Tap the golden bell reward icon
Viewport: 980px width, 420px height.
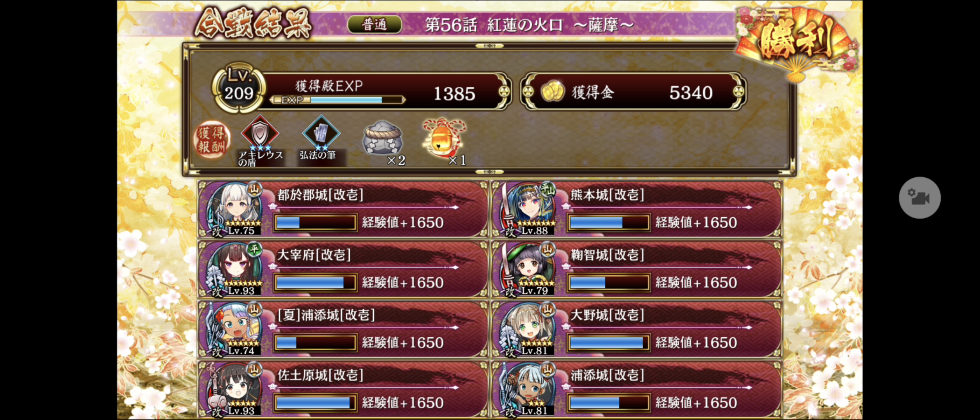(444, 138)
